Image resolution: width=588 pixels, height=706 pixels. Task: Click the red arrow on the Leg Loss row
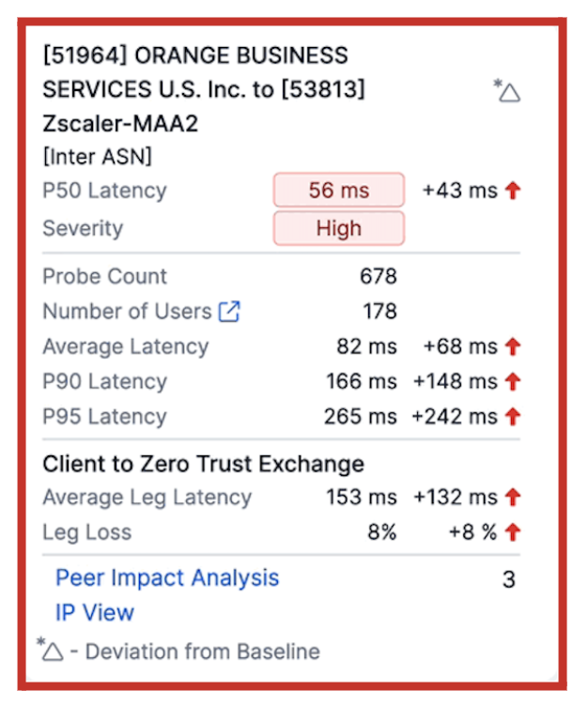tap(512, 532)
